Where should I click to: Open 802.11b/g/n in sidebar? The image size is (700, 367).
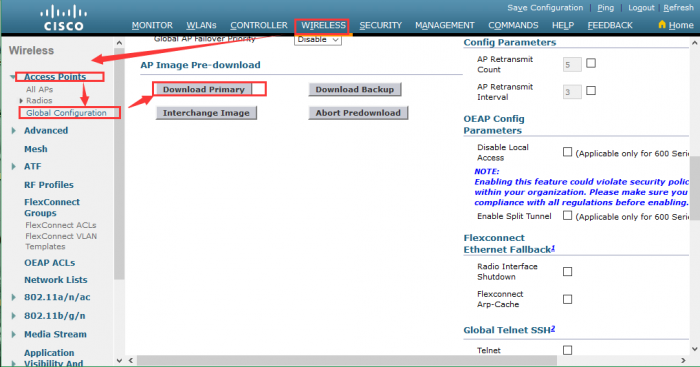(x=54, y=316)
